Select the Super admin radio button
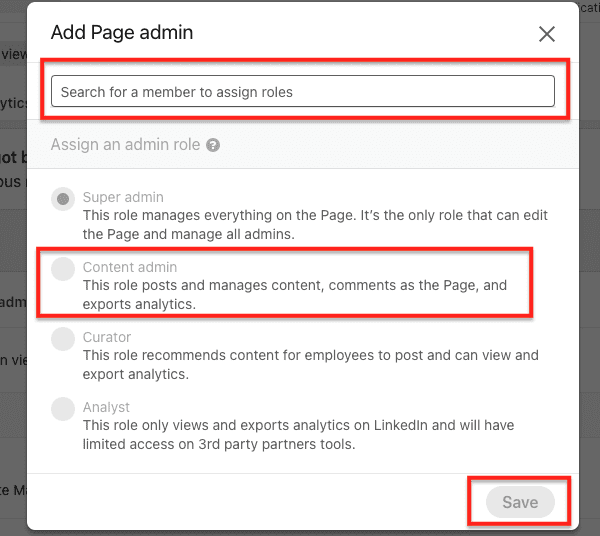 (63, 199)
